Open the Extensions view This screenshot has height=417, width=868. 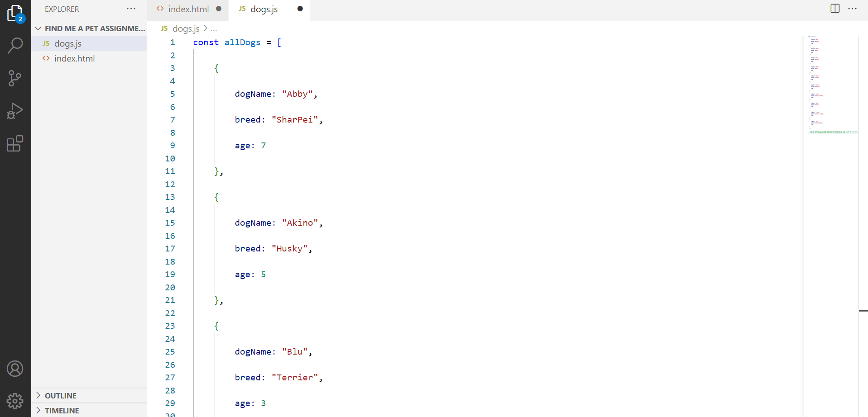click(15, 143)
